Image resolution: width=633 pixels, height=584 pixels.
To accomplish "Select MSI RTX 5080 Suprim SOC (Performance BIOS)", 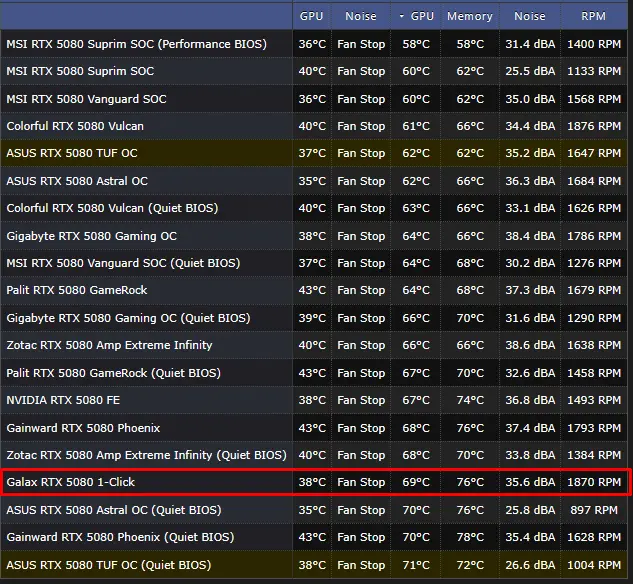I will [x=136, y=44].
